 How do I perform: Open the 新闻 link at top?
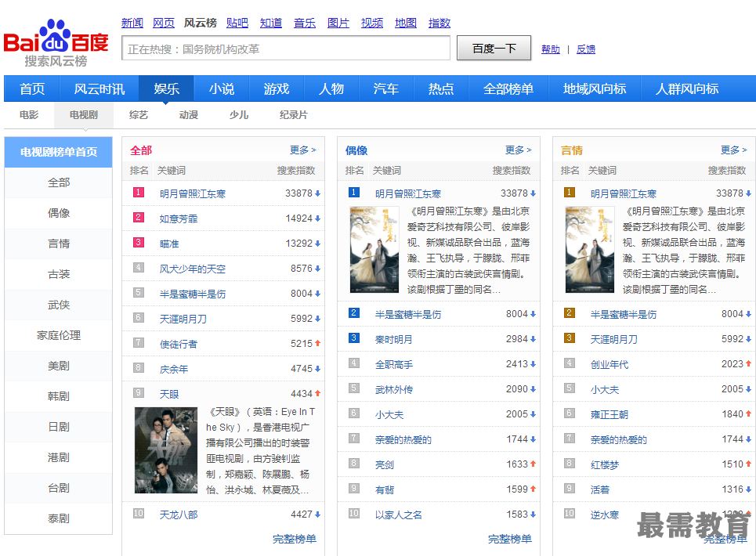pyautogui.click(x=132, y=23)
